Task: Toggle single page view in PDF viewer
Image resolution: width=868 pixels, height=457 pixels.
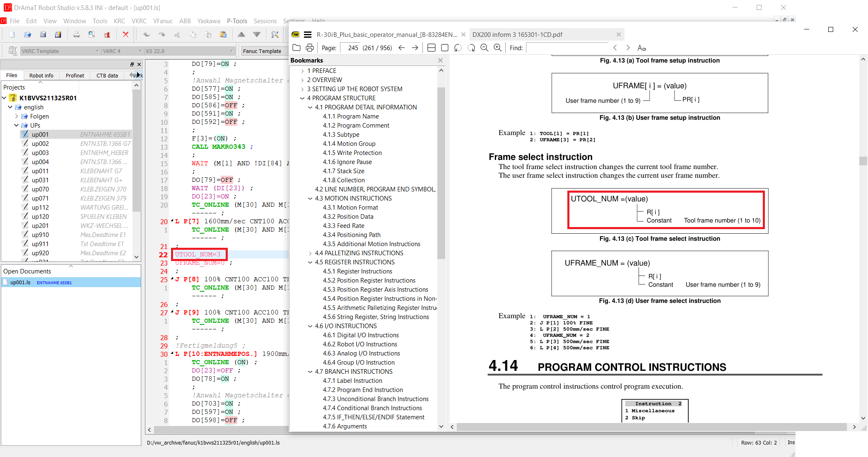Action: pos(445,48)
